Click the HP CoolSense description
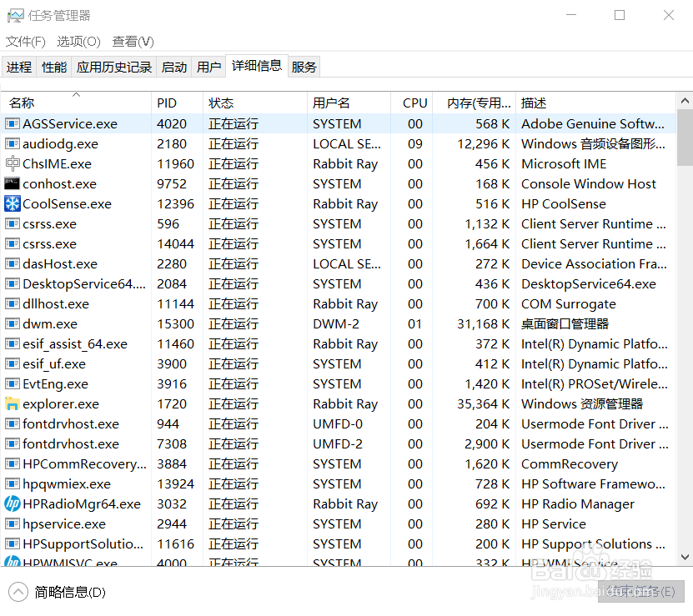The width and height of the screenshot is (693, 616). (x=564, y=203)
